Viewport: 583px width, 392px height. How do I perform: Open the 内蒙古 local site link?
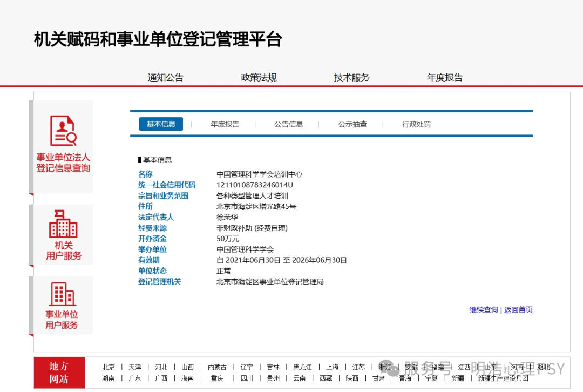[217, 367]
